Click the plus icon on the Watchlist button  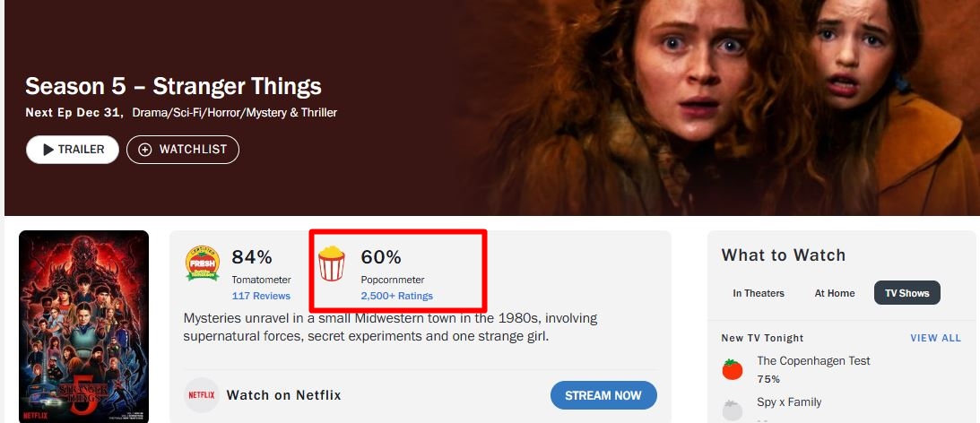pyautogui.click(x=145, y=150)
